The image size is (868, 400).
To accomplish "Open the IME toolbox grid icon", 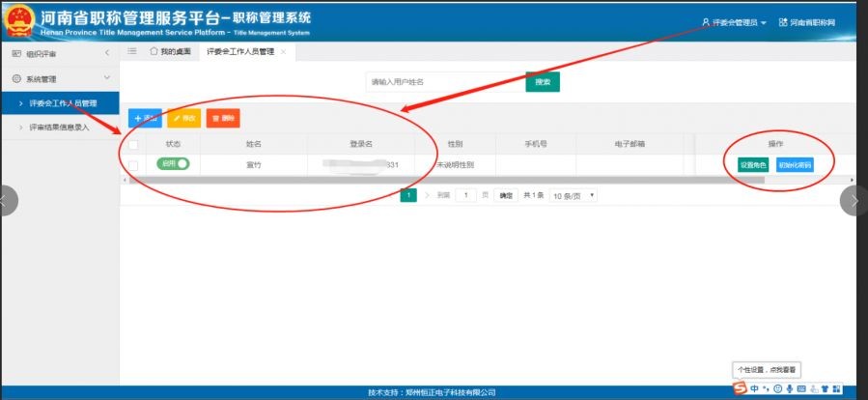I will (x=836, y=389).
